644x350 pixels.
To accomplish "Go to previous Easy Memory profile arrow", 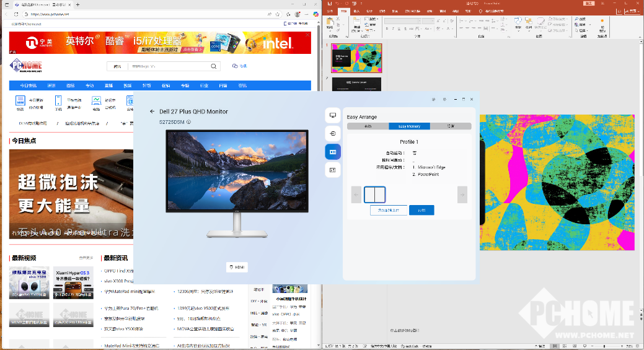I will (356, 195).
